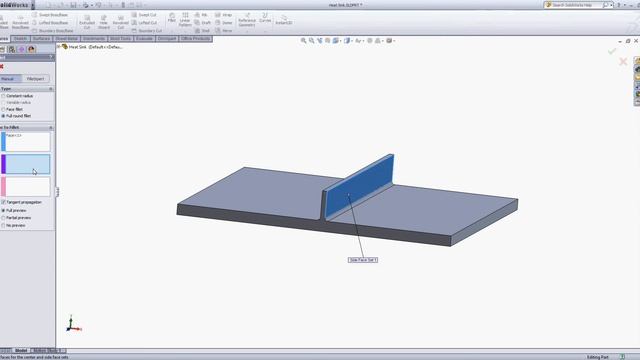Select the Boundary Boss/Base tool

click(52, 31)
